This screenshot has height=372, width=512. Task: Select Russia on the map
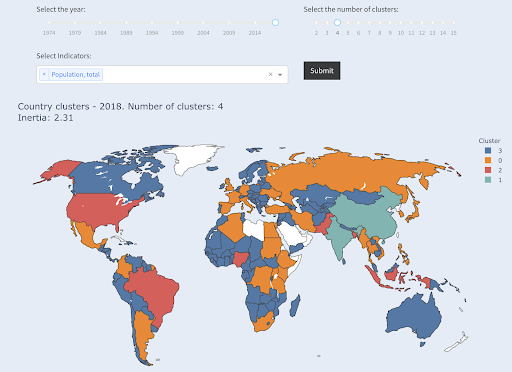coord(350,173)
